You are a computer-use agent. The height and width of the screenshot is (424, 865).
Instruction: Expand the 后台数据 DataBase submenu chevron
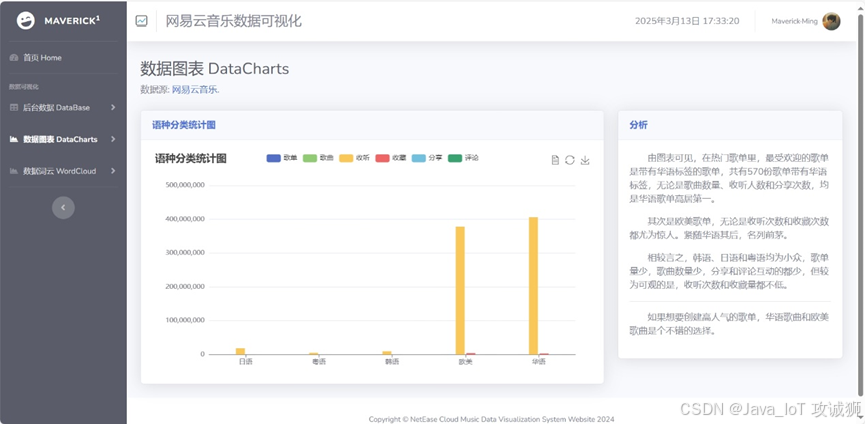coord(113,108)
